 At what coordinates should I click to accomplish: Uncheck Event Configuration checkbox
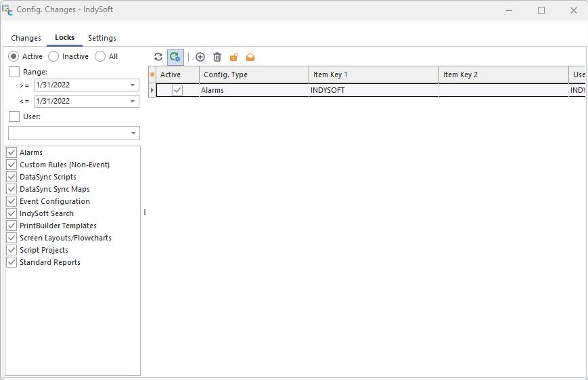coord(12,201)
